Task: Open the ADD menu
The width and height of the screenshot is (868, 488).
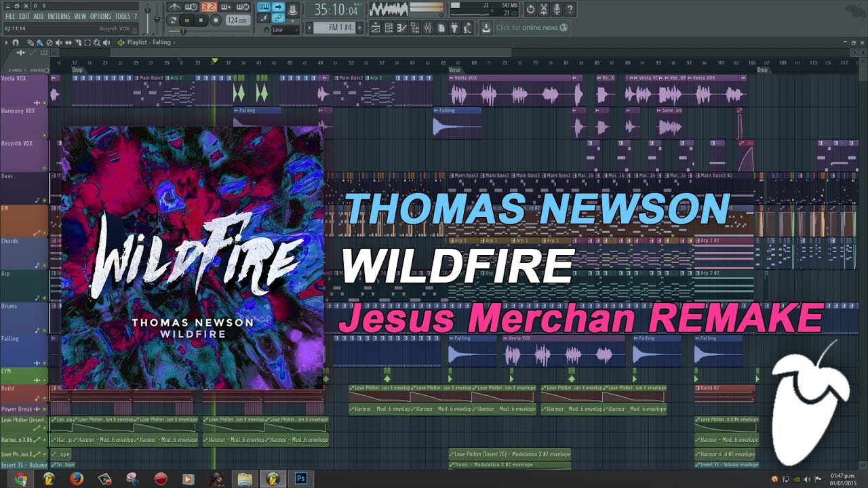Action: point(39,16)
